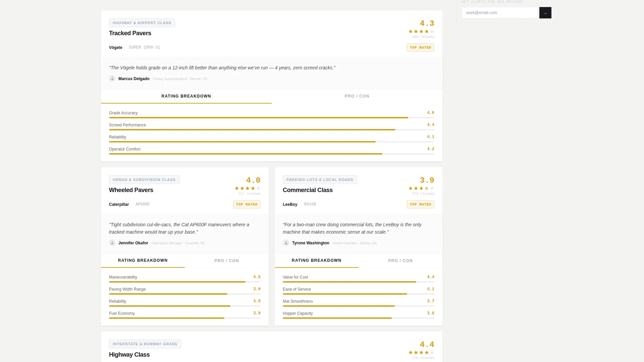Click Jennifer Okafor's avatar icon

tap(112, 243)
